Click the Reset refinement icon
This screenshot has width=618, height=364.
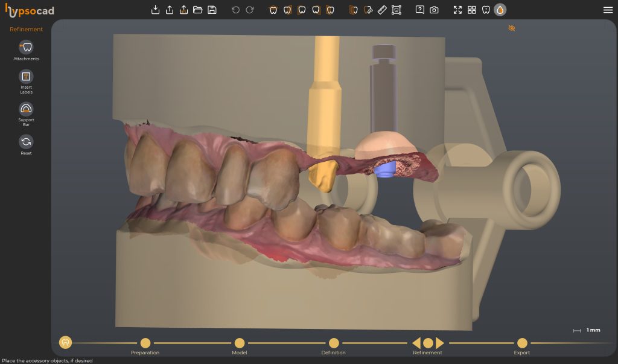coord(26,142)
